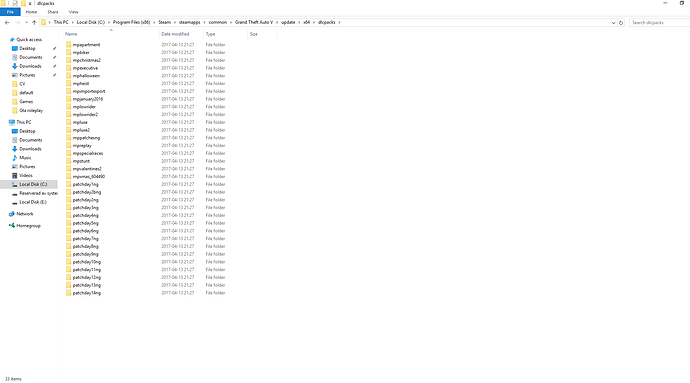Switch to the View ribbon tab

point(73,12)
